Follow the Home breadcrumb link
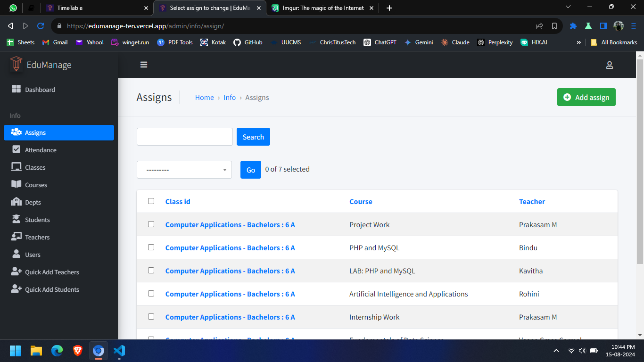 pos(205,98)
